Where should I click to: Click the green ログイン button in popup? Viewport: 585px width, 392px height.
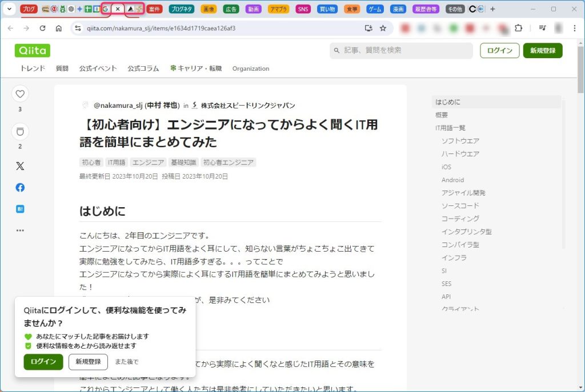[x=43, y=362]
